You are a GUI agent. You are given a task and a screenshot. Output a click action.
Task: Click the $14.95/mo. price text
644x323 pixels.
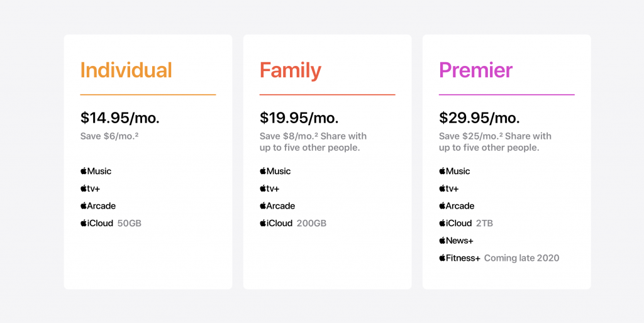point(119,118)
